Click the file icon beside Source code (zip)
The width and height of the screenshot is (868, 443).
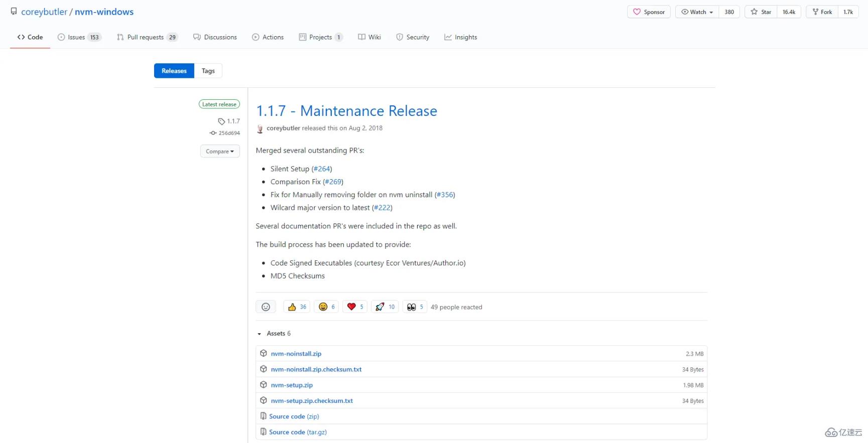click(264, 416)
